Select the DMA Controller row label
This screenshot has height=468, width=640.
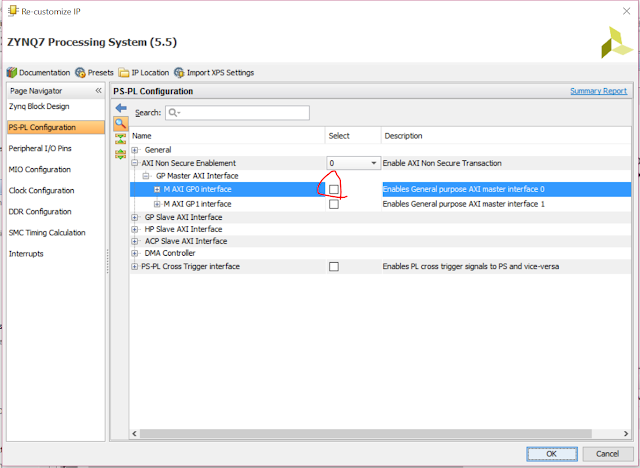coord(170,253)
